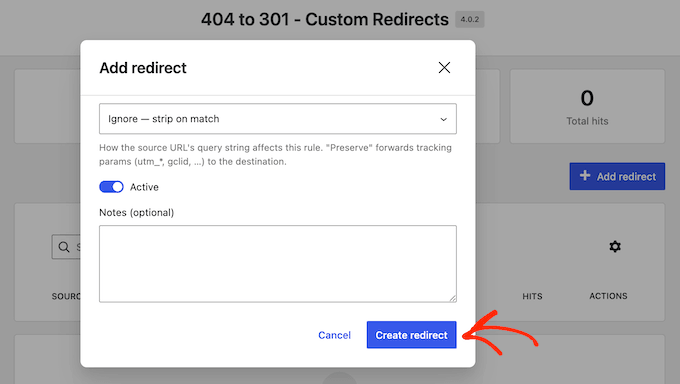Click the background Add redirect button
680x384 pixels.
click(x=617, y=176)
